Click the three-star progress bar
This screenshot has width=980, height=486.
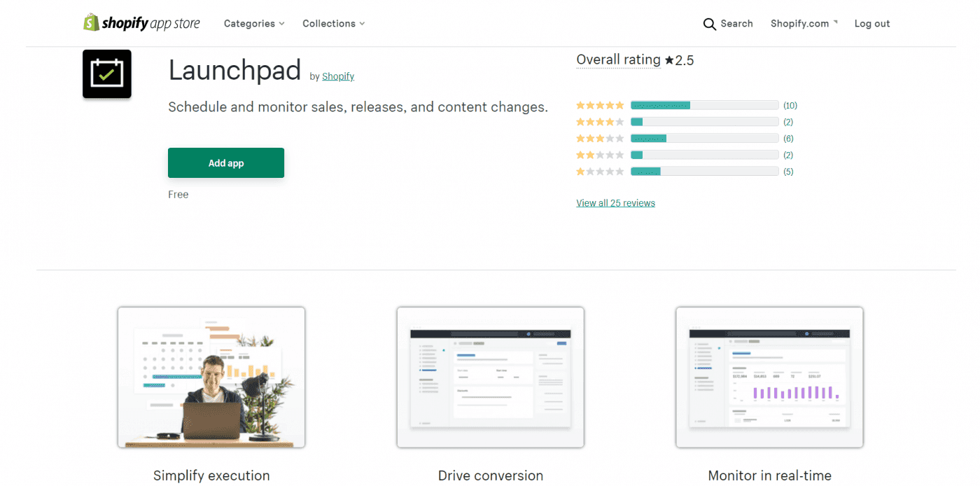pos(705,139)
